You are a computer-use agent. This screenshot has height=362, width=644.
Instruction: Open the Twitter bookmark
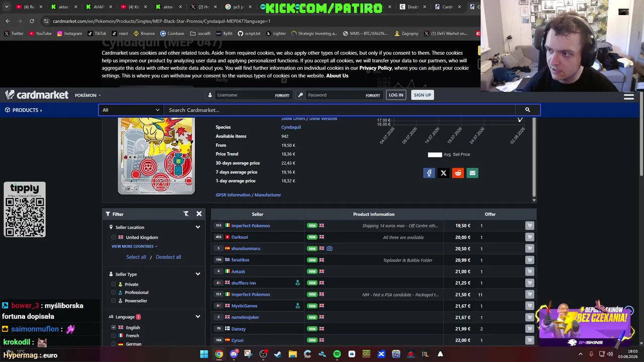point(14,34)
